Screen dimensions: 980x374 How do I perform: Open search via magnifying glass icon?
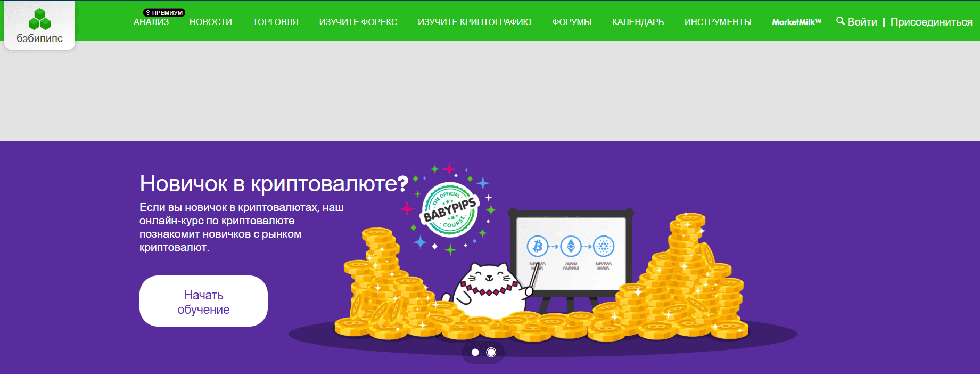840,21
